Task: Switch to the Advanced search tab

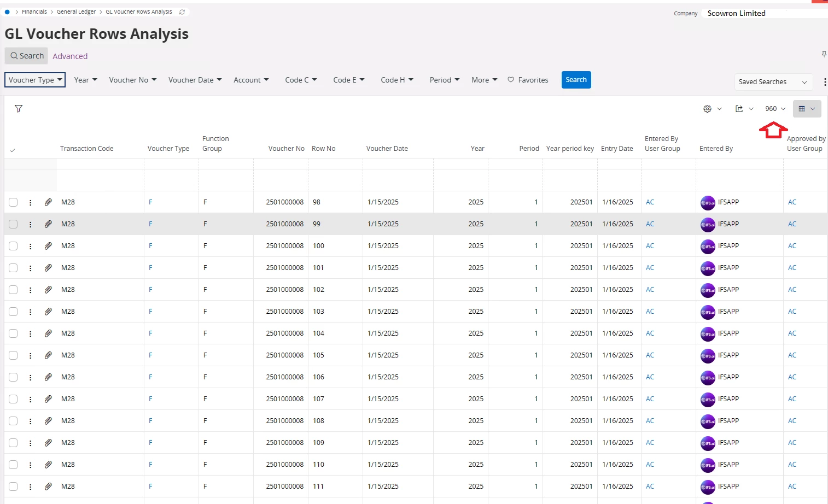Action: tap(70, 56)
